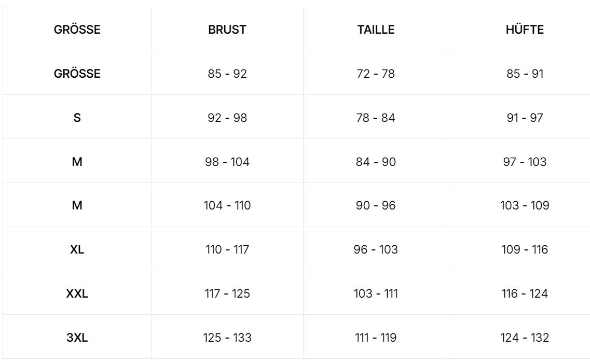Viewport: 590px width, 364px height.
Task: Click the 90 - 96 waist cell
Action: tap(376, 206)
